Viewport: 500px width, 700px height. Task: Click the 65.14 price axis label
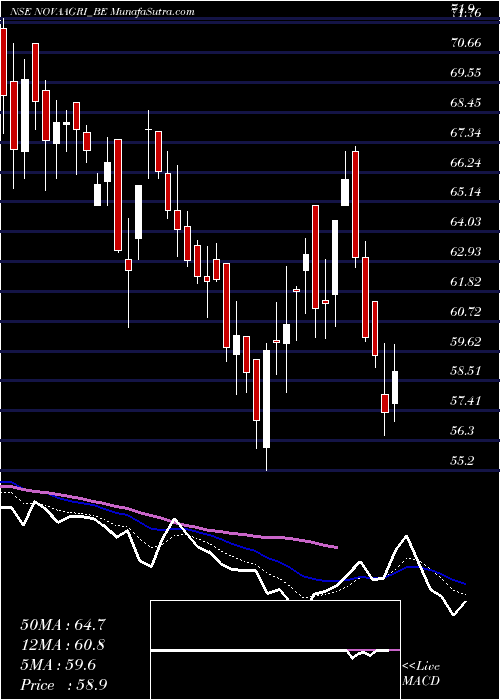(x=466, y=192)
